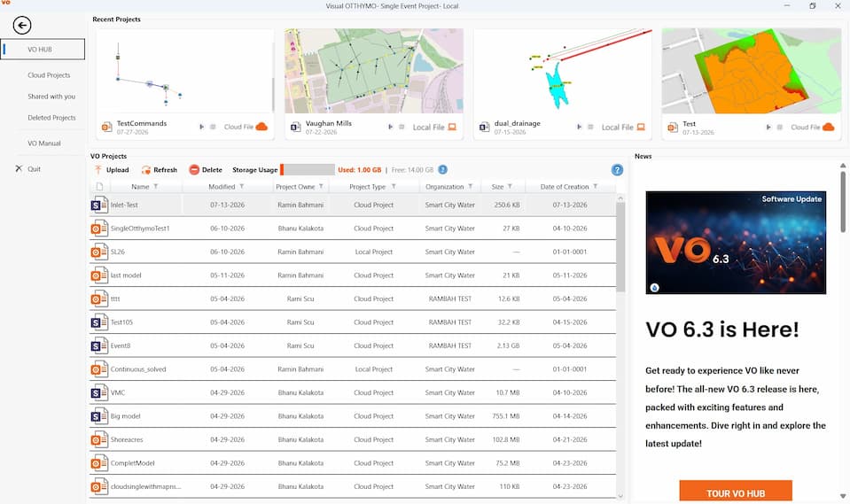Image resolution: width=850 pixels, height=504 pixels.
Task: Click the 'VO 6.3 is Here!' headline
Action: (x=722, y=330)
